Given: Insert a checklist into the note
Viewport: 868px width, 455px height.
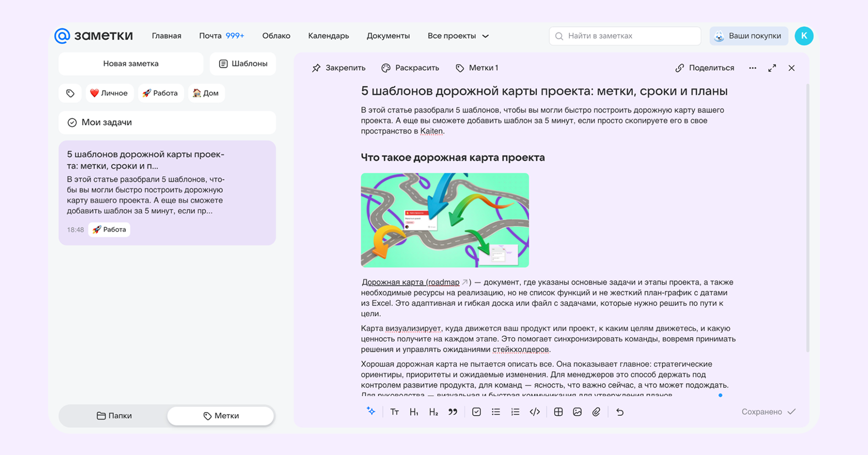Looking at the screenshot, I should coord(477,412).
